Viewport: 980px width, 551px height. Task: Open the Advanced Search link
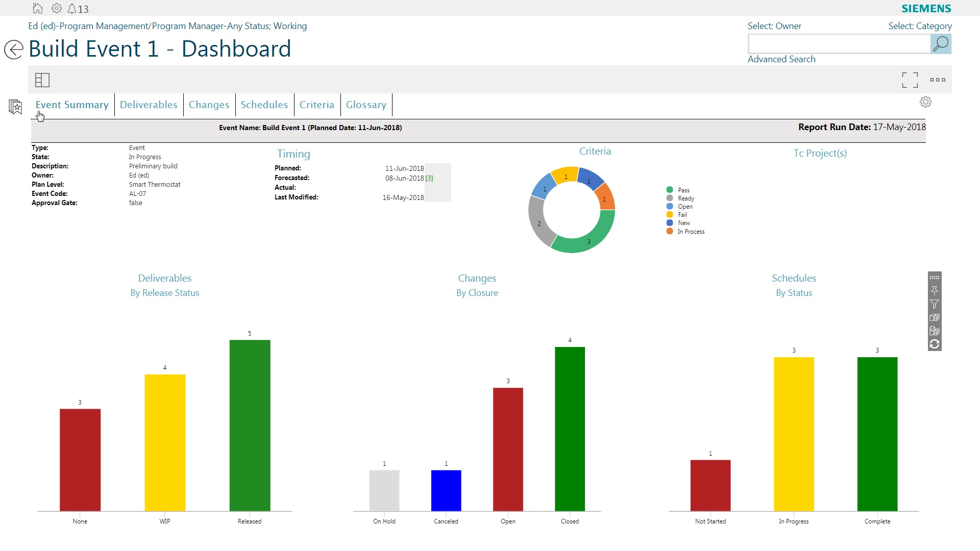pos(781,59)
